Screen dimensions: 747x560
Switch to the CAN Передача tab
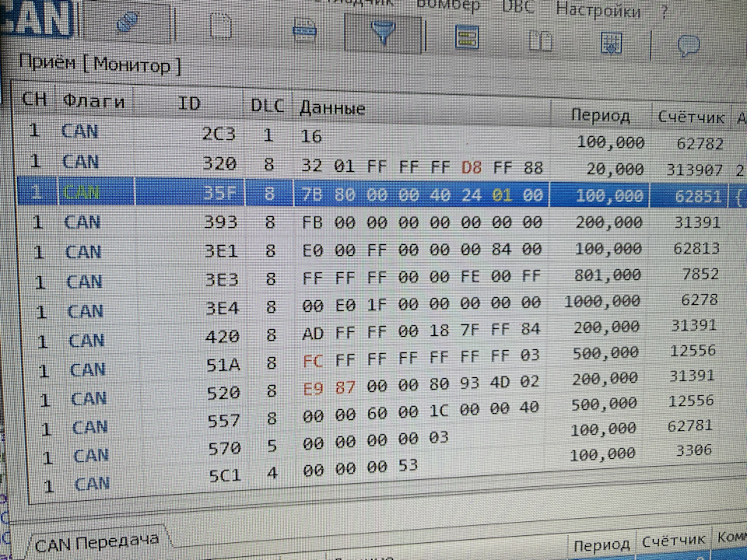pos(96,542)
